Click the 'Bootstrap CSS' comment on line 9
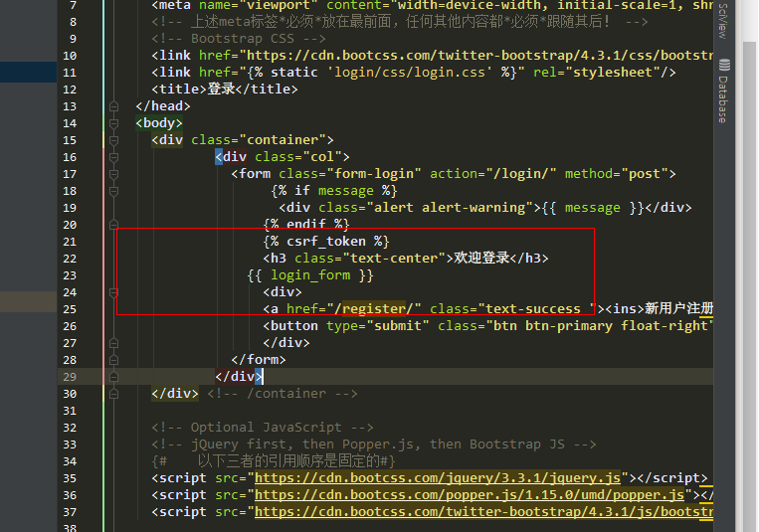 (239, 39)
